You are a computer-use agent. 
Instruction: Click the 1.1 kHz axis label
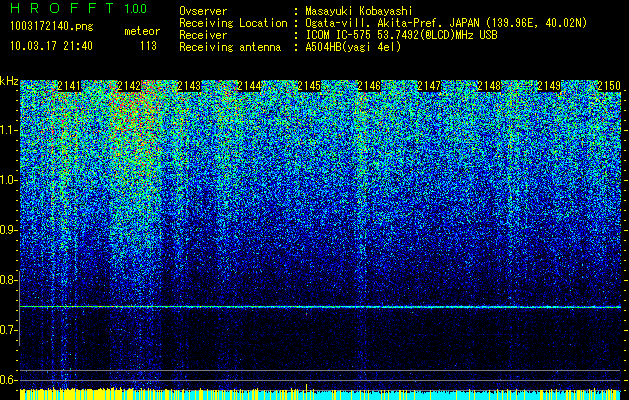(9, 130)
